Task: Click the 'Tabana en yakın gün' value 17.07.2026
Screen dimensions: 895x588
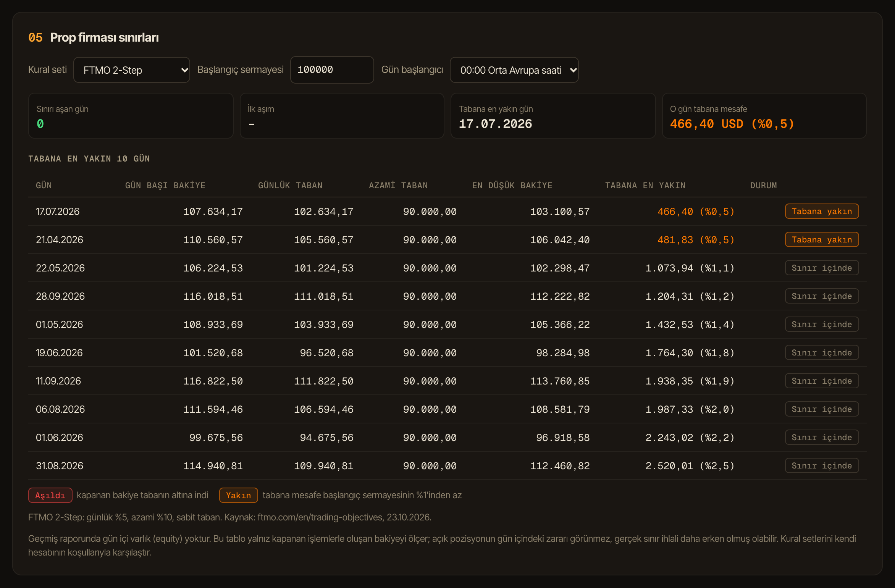Action: [x=495, y=124]
